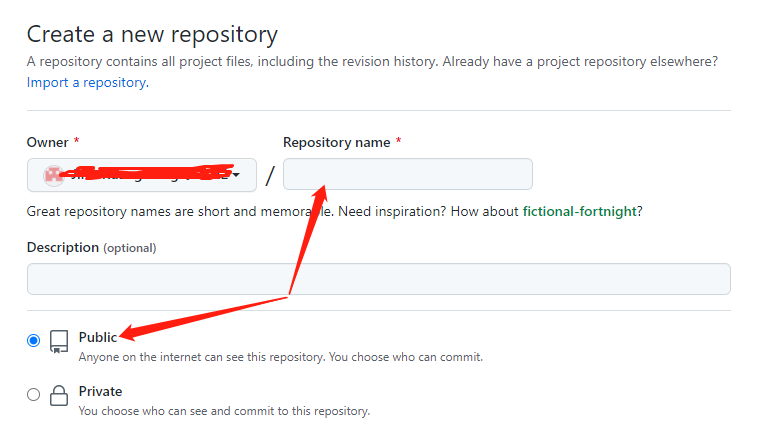Click the Description (optional) label

(91, 247)
